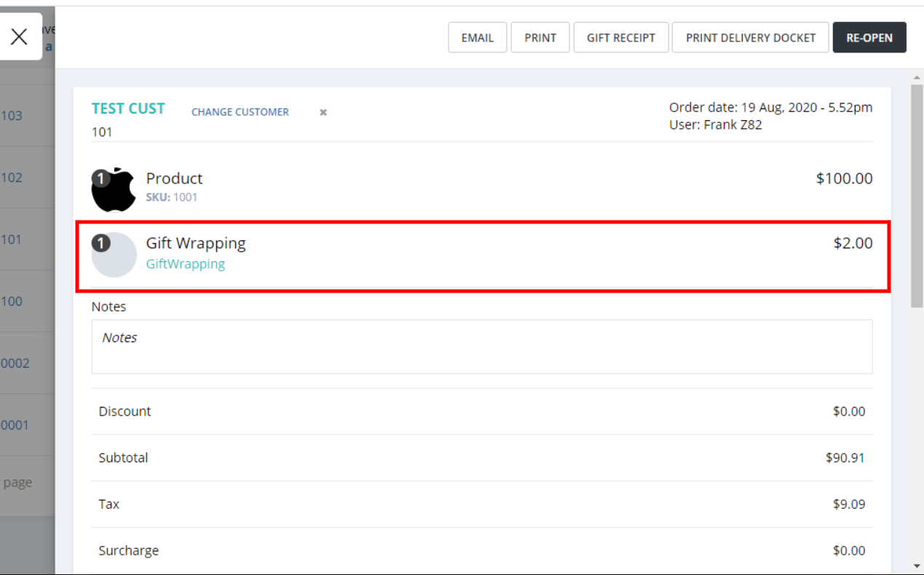The image size is (924, 575).
Task: Open the GiftWrapping teal link
Action: point(185,264)
